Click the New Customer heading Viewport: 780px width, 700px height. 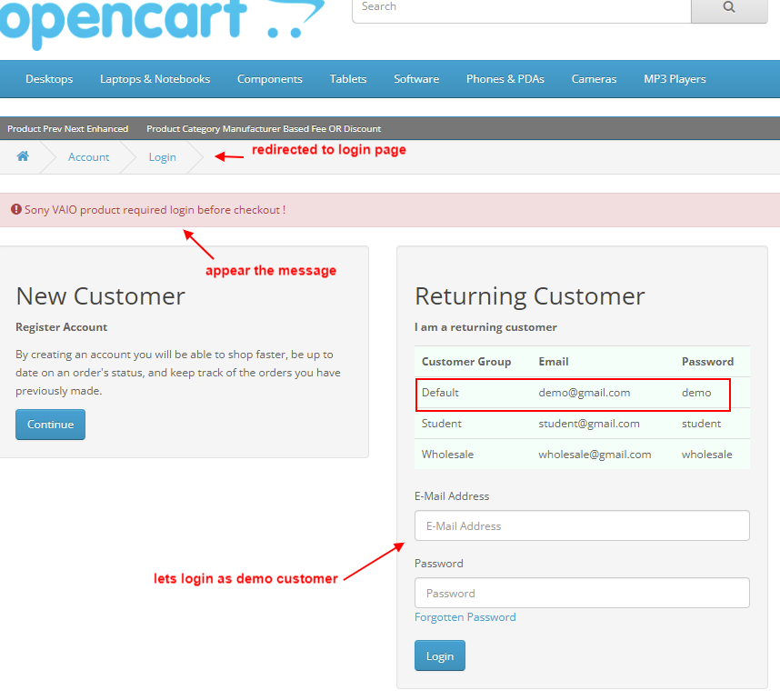click(x=101, y=296)
